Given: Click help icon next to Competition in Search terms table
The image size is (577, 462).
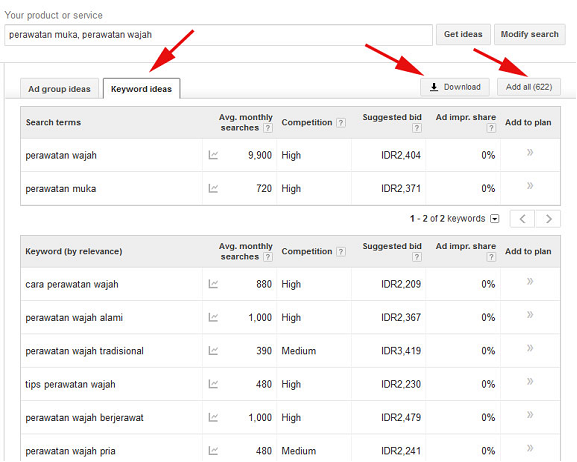Looking at the screenshot, I should click(341, 123).
